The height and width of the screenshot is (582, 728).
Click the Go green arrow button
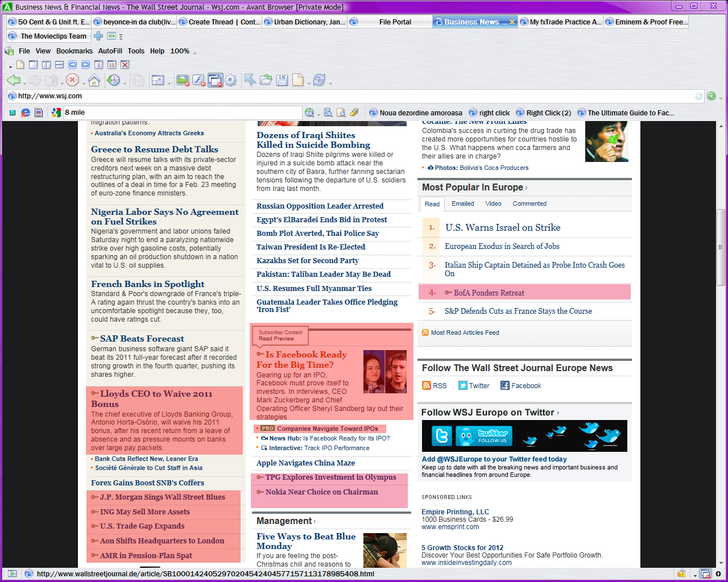click(x=711, y=96)
